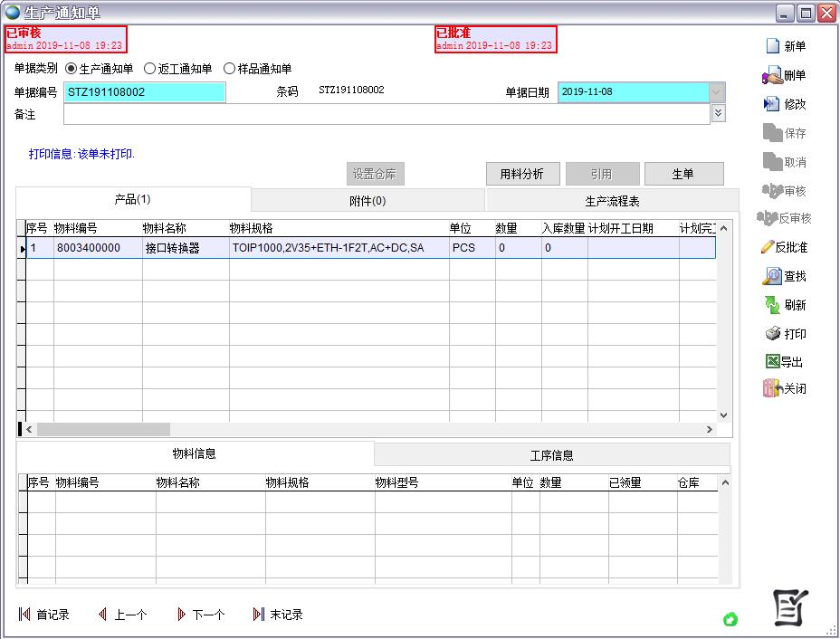
Task: Open 查找 (search) tool
Action: point(772,276)
